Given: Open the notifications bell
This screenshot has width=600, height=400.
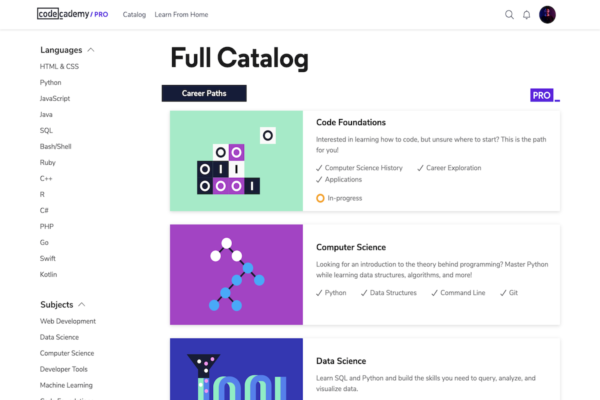Looking at the screenshot, I should [x=527, y=15].
